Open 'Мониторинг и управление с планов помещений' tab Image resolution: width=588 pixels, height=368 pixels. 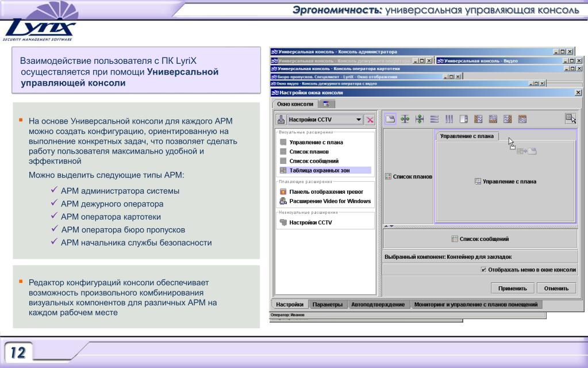coord(476,305)
